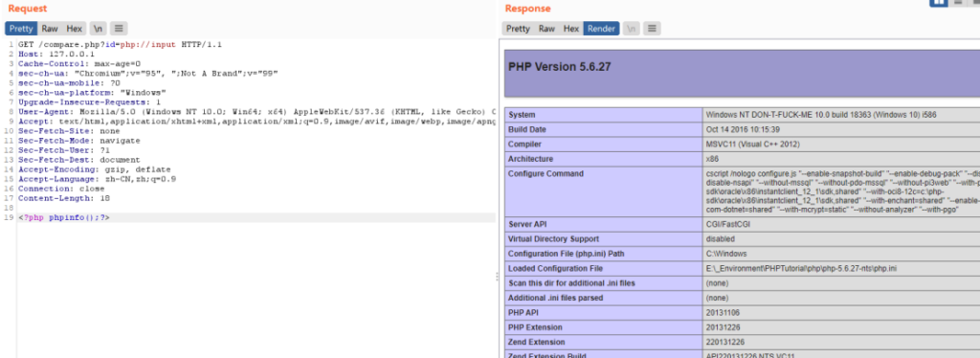980x358 pixels.
Task: Click the Loaded Configuration File label
Action: [x=604, y=269]
